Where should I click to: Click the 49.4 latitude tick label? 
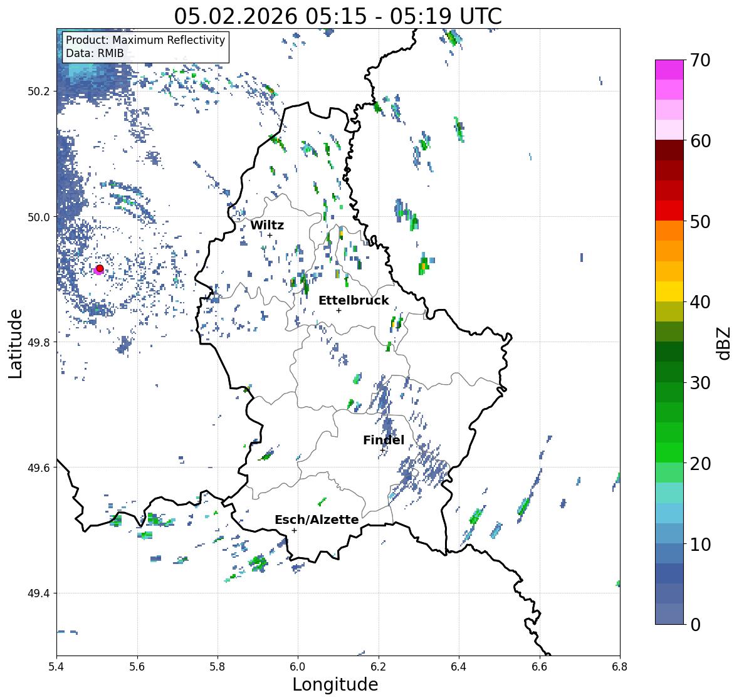click(x=38, y=593)
